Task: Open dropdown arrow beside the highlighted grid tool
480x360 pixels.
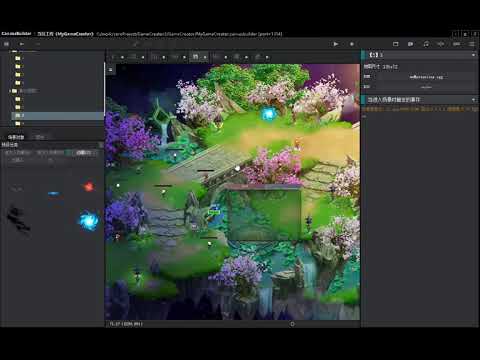Action: coord(205,57)
